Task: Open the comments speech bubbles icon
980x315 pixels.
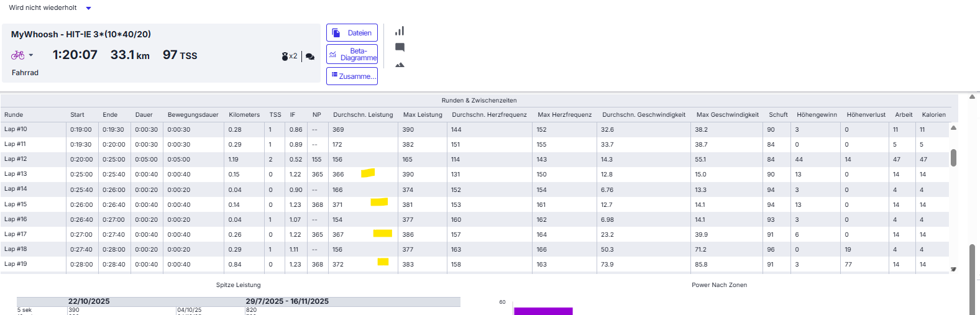Action: point(310,57)
